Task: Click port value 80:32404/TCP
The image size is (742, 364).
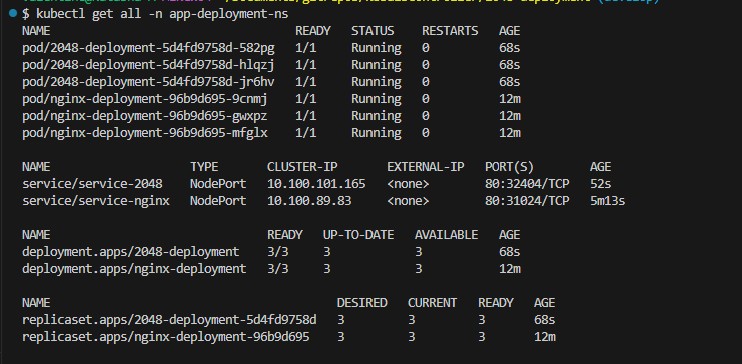Action: (527, 184)
